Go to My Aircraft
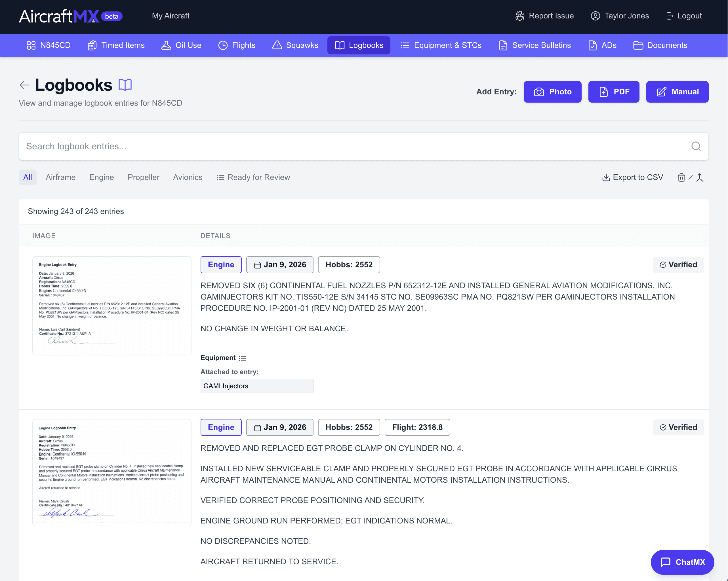Image resolution: width=728 pixels, height=581 pixels. tap(171, 16)
